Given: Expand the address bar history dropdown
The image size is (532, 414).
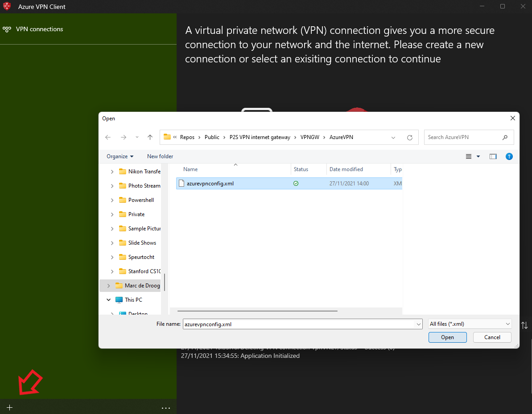Looking at the screenshot, I should (393, 138).
